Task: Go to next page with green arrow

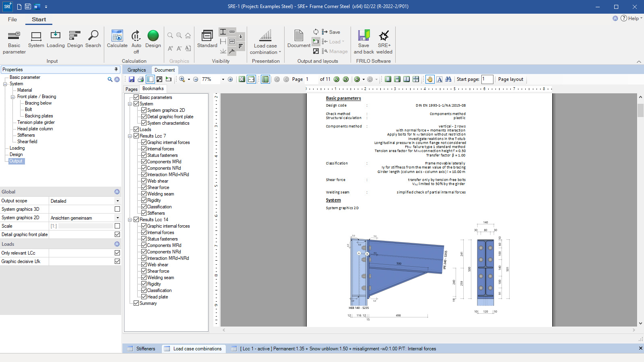Action: tap(336, 79)
